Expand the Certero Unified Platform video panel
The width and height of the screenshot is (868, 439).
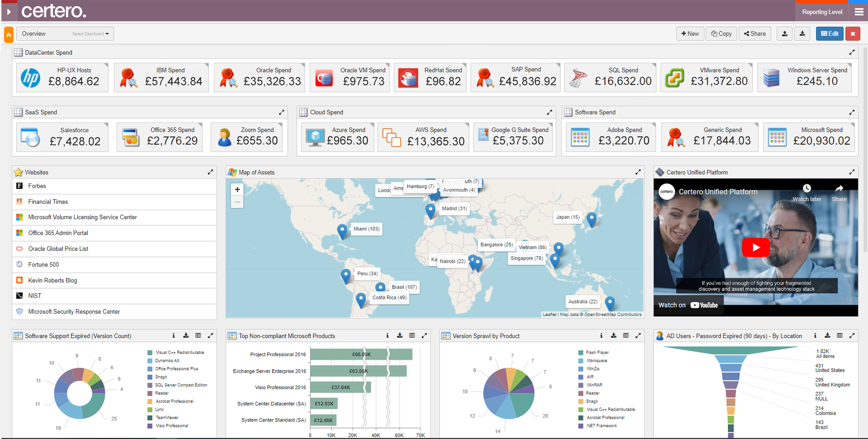click(852, 172)
